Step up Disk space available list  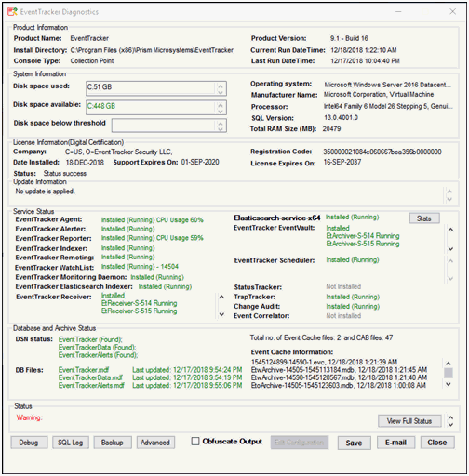[221, 105]
